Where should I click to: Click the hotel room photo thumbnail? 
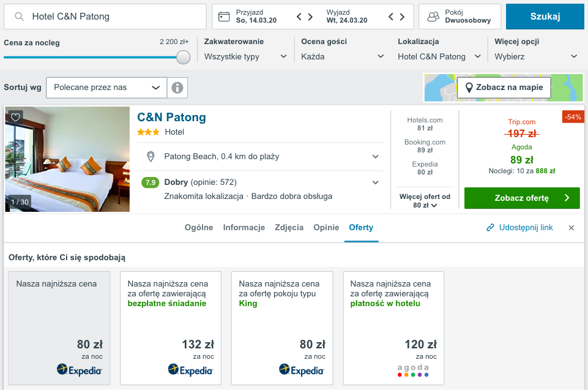(67, 159)
